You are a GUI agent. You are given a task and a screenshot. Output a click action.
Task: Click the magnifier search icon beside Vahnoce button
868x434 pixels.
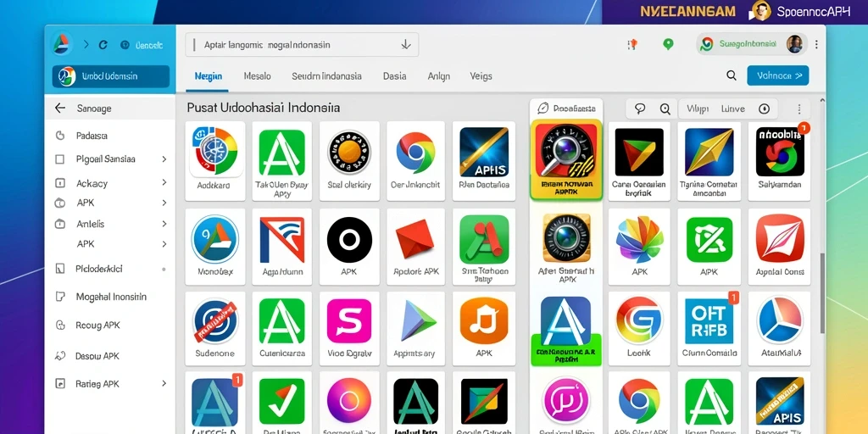732,75
